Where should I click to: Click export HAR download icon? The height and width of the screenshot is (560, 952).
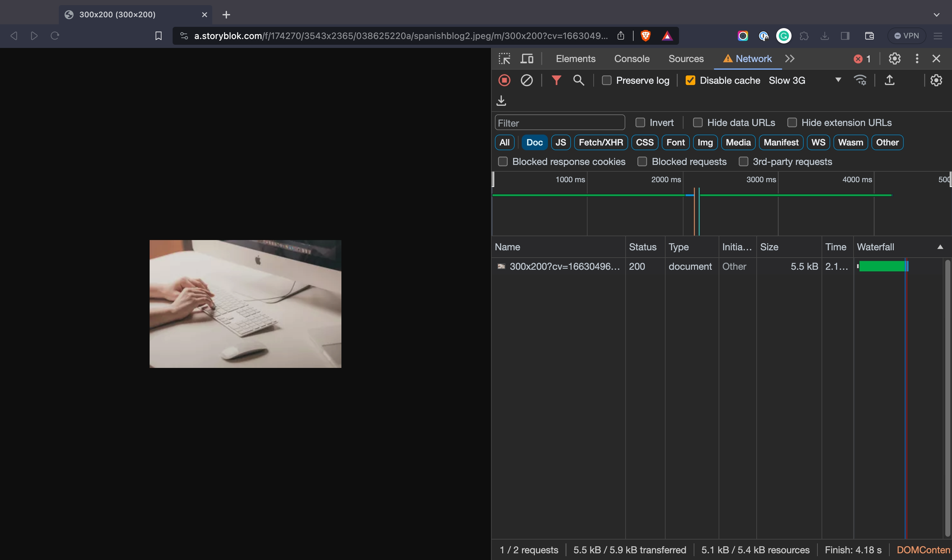point(501,100)
